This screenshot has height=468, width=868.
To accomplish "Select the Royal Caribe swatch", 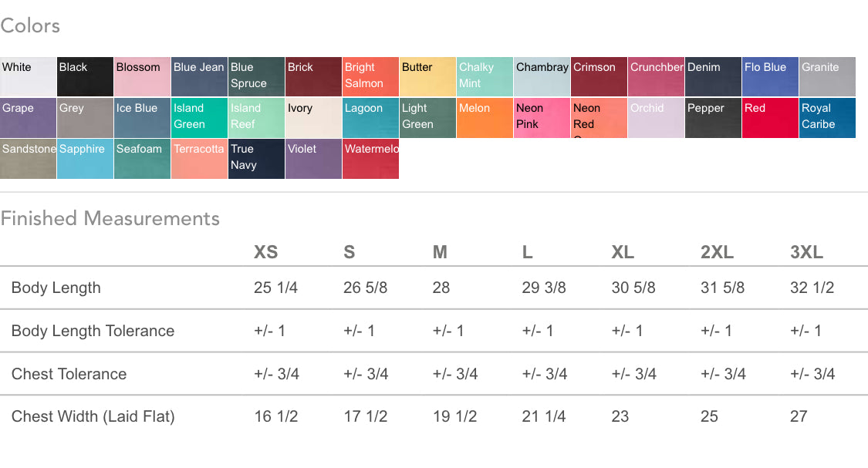I will (828, 118).
